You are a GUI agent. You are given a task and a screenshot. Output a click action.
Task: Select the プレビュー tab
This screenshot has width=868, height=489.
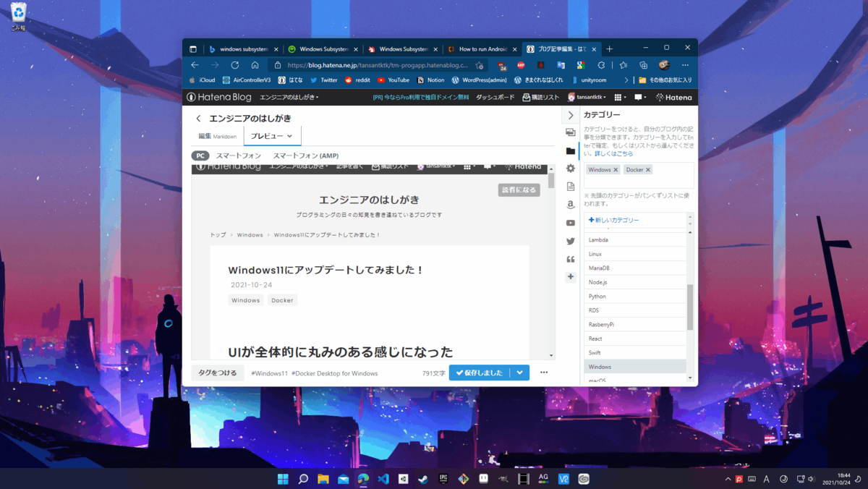(272, 136)
